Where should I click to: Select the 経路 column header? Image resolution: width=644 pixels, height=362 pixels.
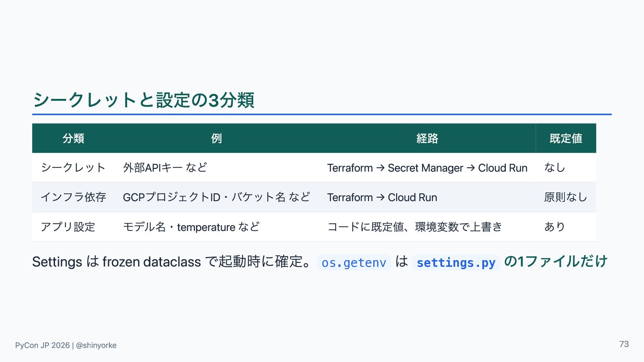[x=427, y=138]
